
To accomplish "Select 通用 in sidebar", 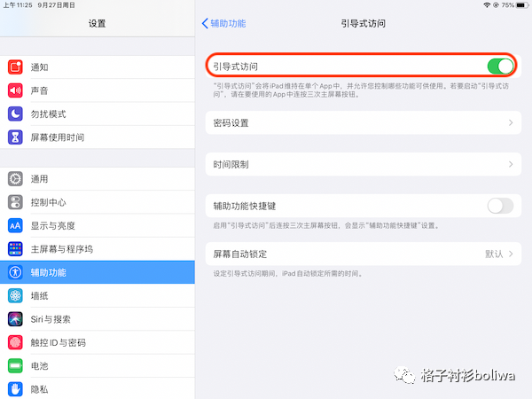I will coord(98,179).
